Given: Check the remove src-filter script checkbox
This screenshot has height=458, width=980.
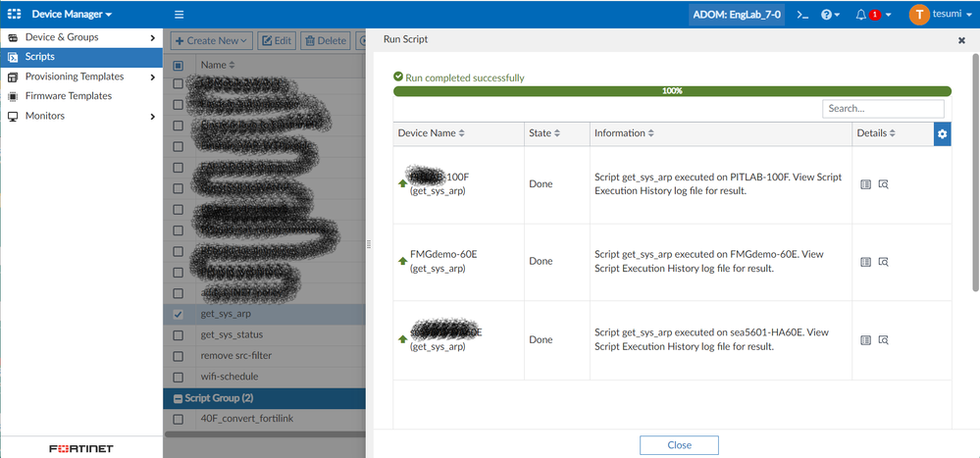Looking at the screenshot, I should click(x=179, y=356).
